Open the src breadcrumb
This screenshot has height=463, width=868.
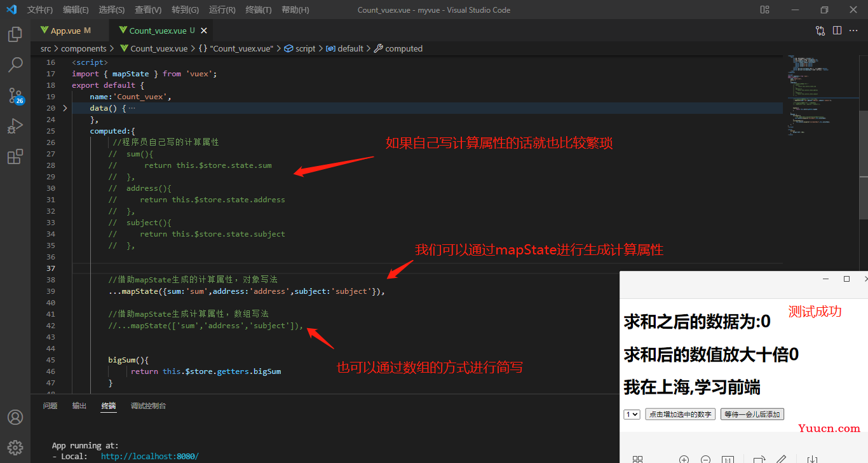coord(46,48)
